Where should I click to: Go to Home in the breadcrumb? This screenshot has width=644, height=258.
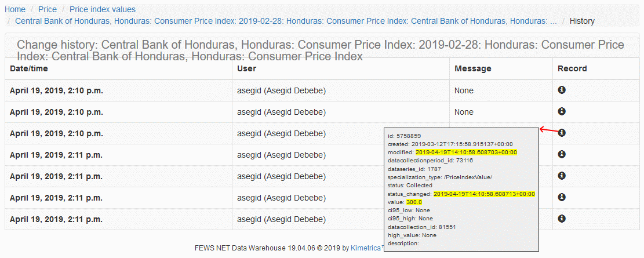click(15, 9)
